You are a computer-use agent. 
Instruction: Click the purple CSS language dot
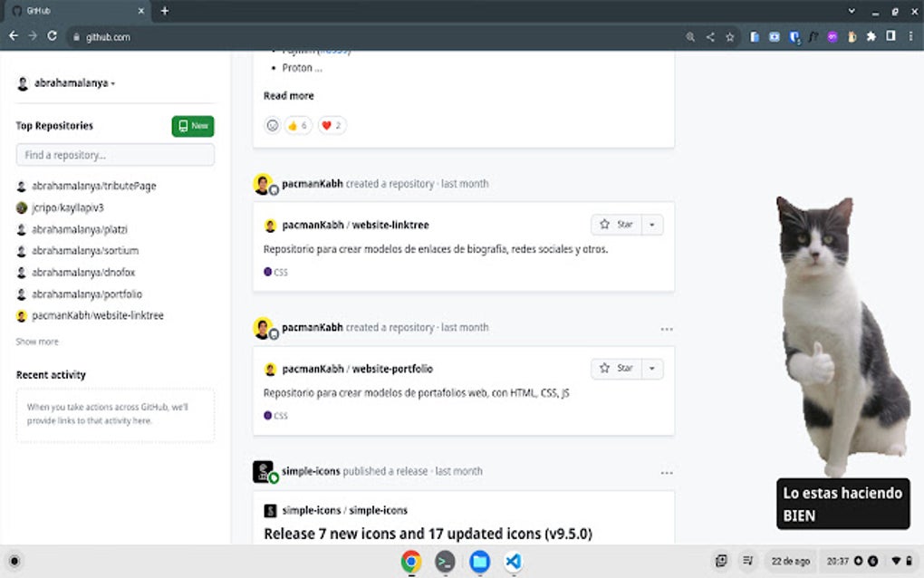coord(269,272)
